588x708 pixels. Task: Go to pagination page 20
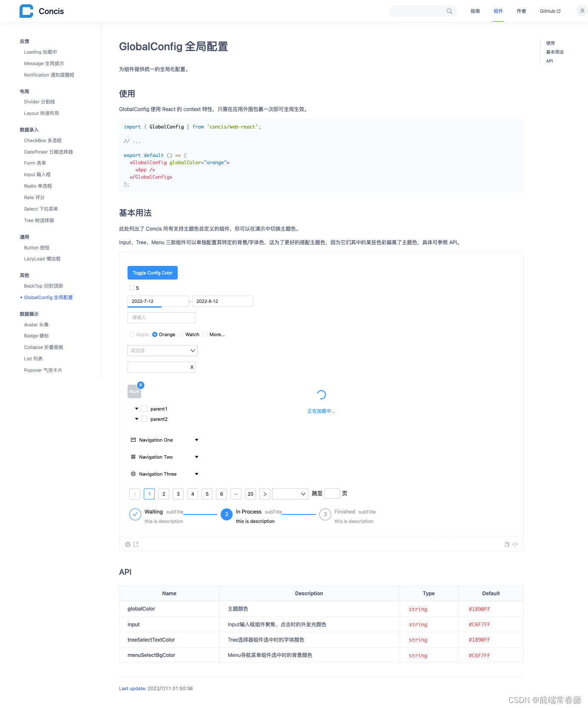click(x=250, y=494)
